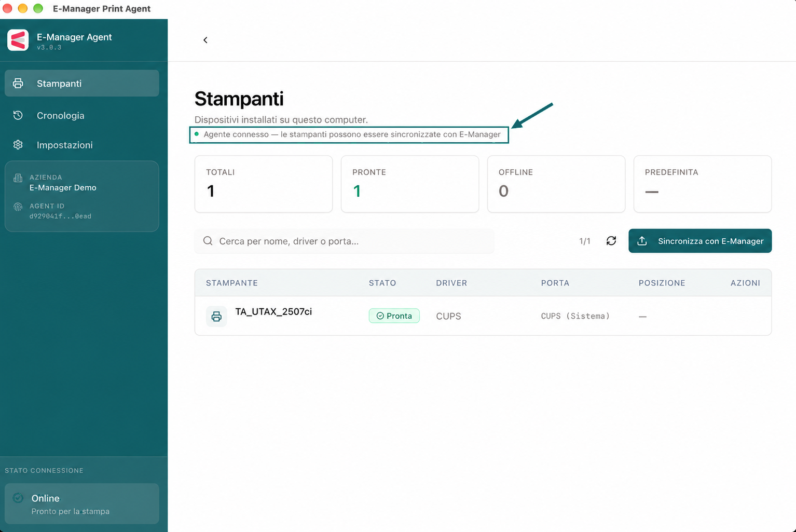The image size is (796, 532).
Task: Open the Cronologia section in the sidebar
Action: (82, 115)
